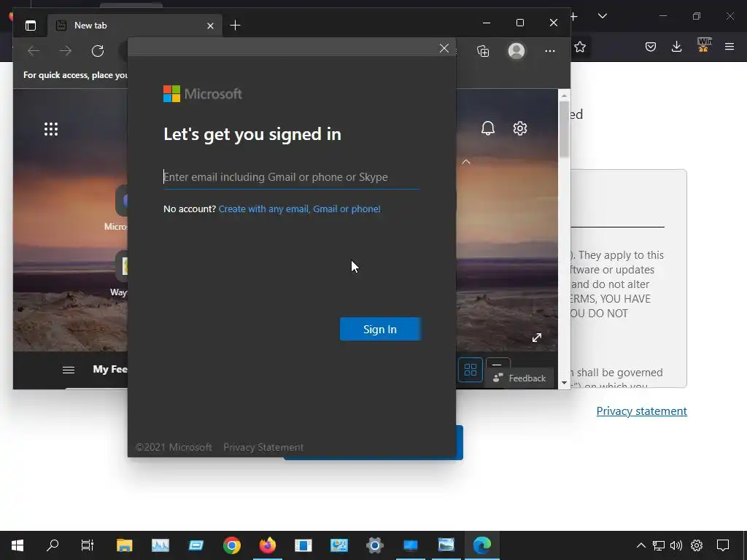Switch feed to grid layout view

(x=471, y=370)
